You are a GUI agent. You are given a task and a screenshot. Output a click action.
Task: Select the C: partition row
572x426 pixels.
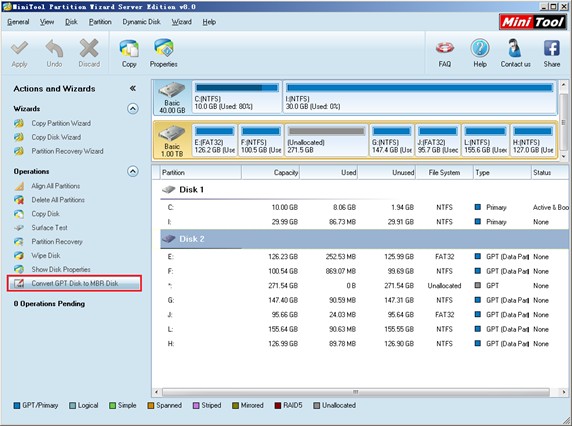(364, 208)
